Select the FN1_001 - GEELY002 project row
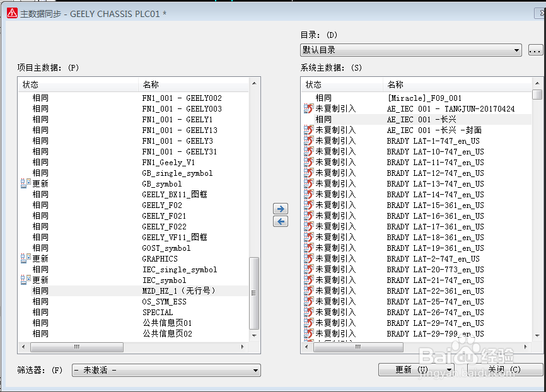This screenshot has width=546, height=392. click(x=134, y=98)
